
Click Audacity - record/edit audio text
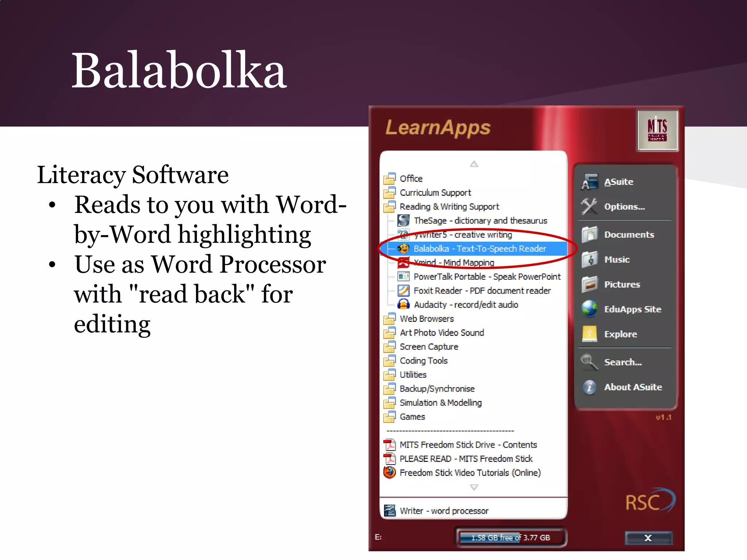(466, 305)
